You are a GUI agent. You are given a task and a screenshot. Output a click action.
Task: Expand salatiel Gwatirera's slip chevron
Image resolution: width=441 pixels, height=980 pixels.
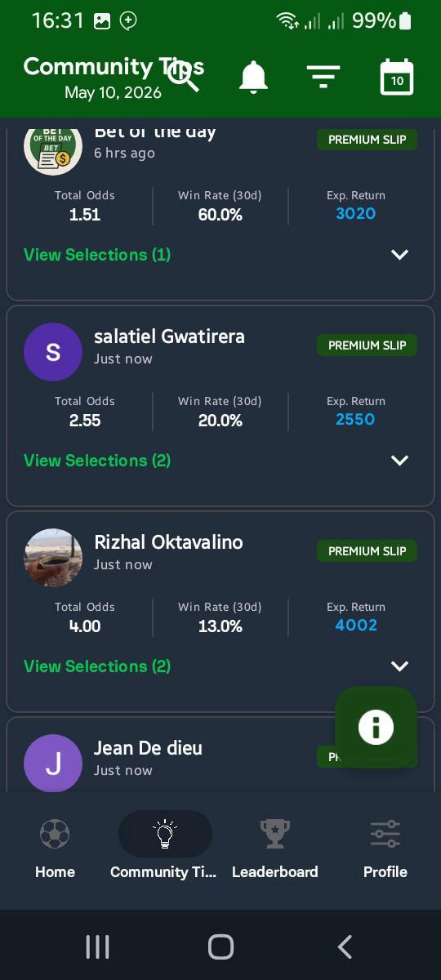[399, 461]
